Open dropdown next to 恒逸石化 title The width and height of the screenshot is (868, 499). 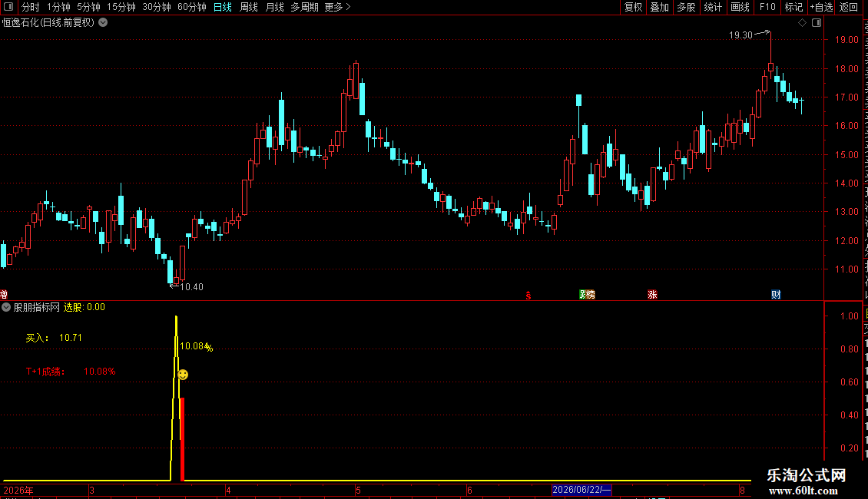[103, 23]
